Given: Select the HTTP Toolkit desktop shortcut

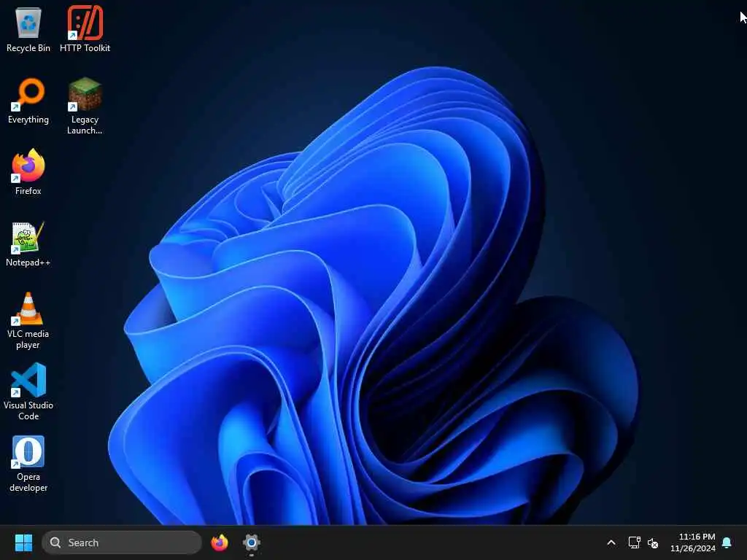Looking at the screenshot, I should click(85, 28).
